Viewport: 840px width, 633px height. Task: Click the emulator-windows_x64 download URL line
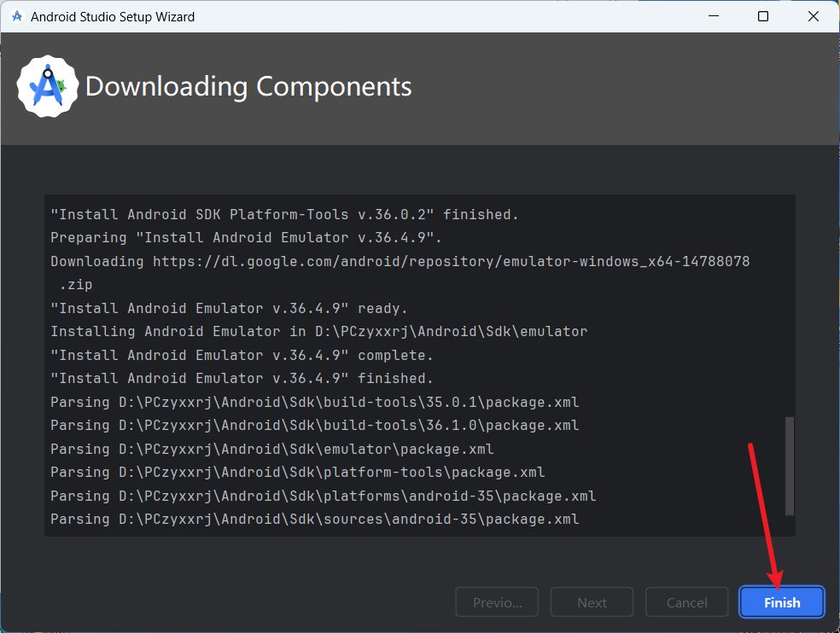click(400, 261)
